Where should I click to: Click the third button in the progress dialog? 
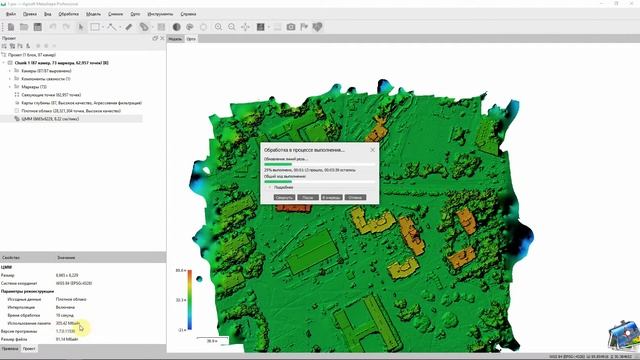tap(331, 197)
